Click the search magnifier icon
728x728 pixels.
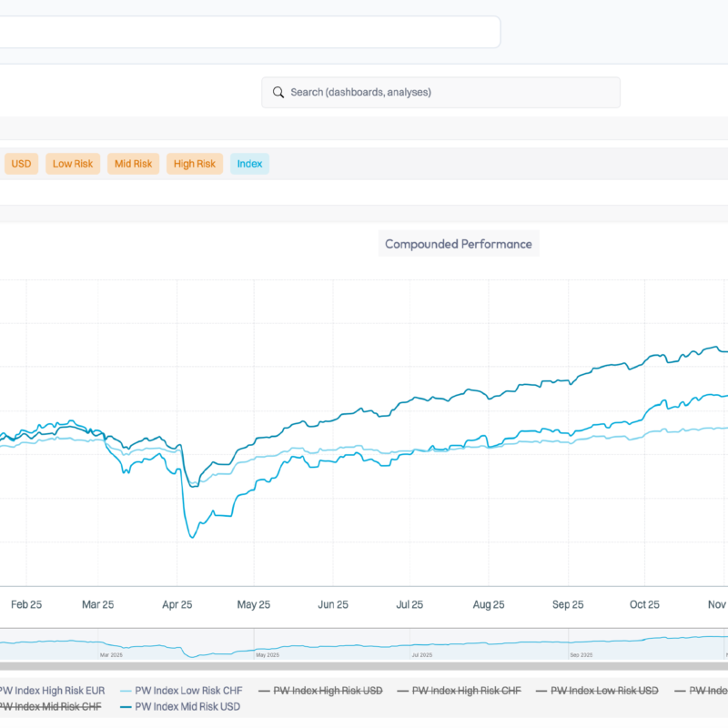coord(278,92)
